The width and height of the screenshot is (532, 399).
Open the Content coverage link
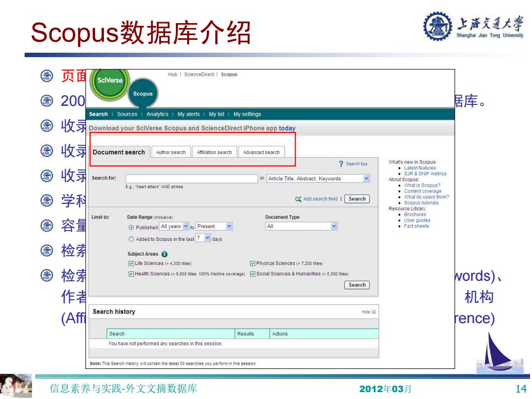423,191
